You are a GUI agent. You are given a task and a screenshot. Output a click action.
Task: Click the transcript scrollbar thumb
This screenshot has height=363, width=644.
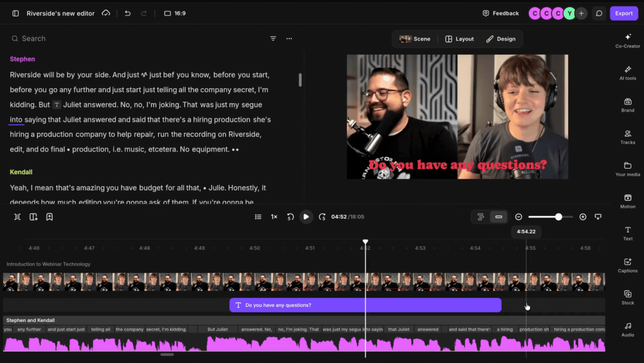point(300,80)
